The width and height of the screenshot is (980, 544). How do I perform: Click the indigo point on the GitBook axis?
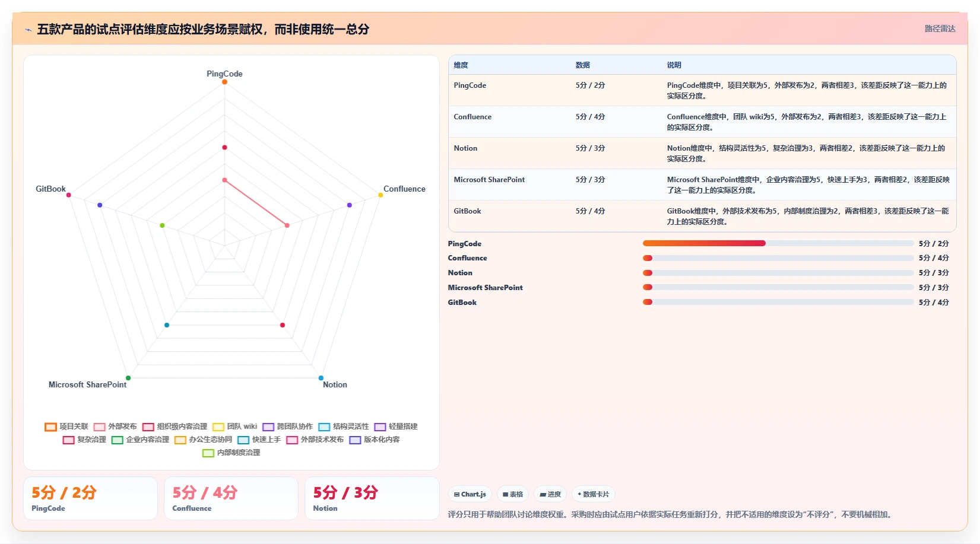point(100,205)
